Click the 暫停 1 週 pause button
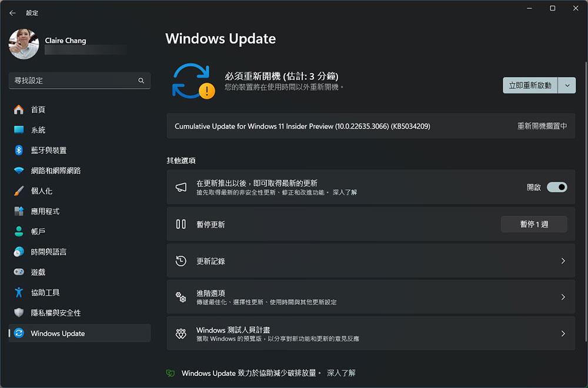Viewport: 588px width, 388px height. tap(534, 225)
